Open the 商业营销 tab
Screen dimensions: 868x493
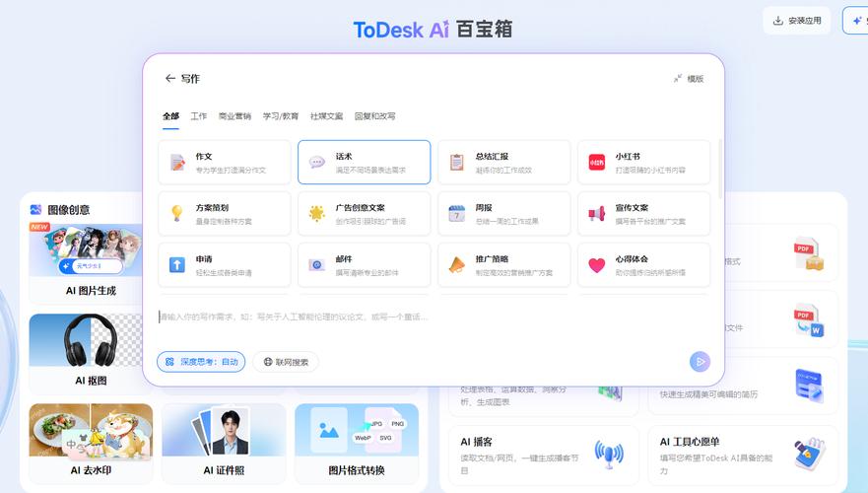coord(234,116)
